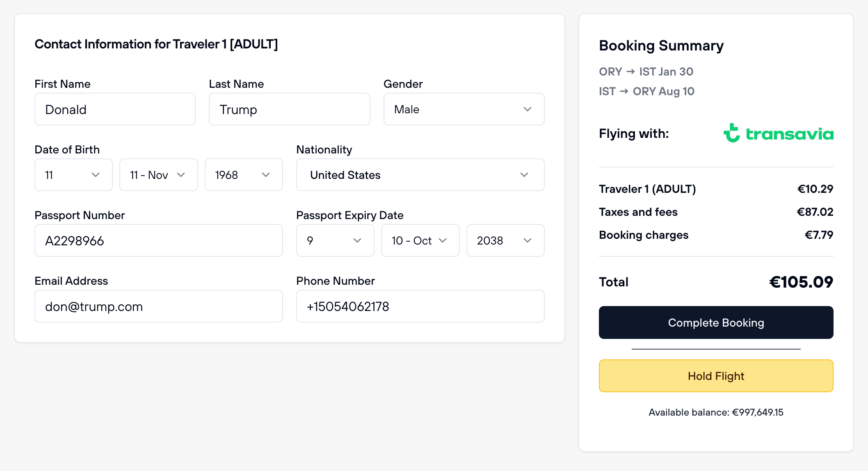
Task: Focus the Passport Number input field
Action: click(158, 240)
